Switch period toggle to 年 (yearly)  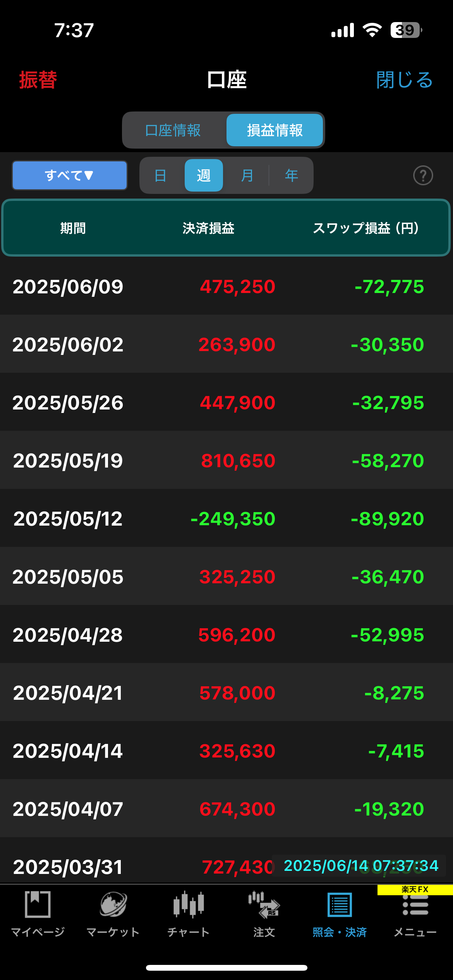(291, 175)
